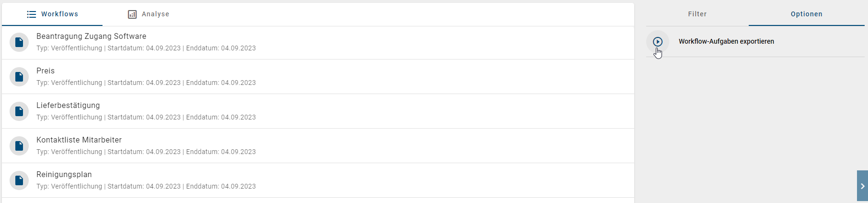Click Workflow-Aufgaben exportieren
The width and height of the screenshot is (868, 203).
[726, 42]
